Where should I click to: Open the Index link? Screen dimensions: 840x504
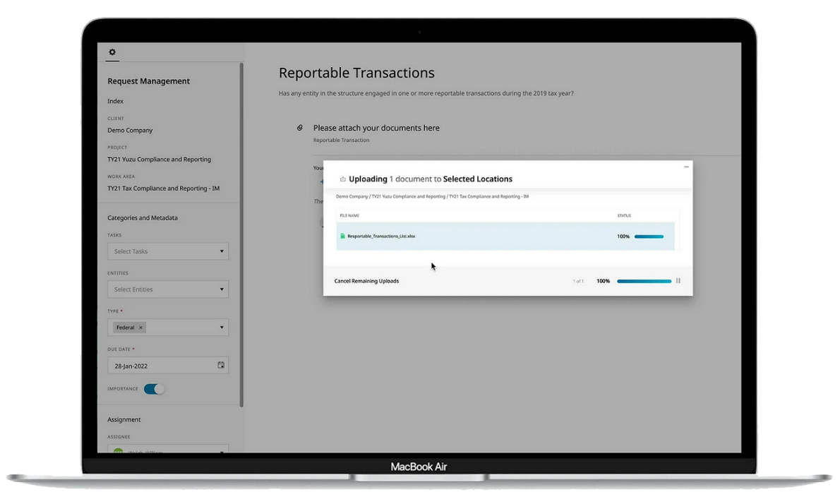click(x=115, y=101)
